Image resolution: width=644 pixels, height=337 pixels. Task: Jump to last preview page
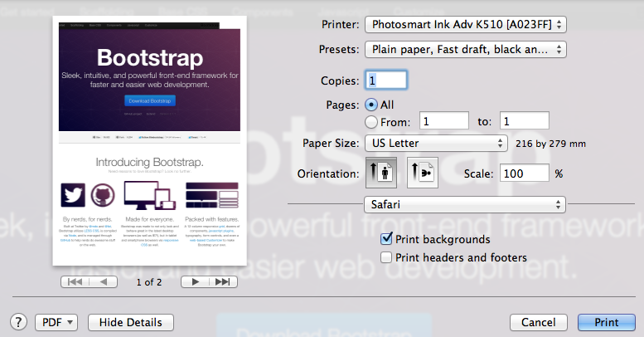[224, 282]
